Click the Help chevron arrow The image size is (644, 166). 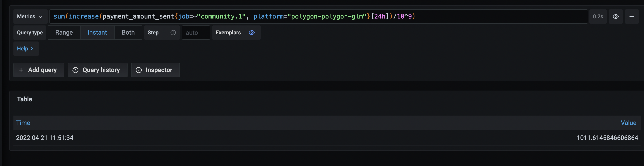coord(32,49)
